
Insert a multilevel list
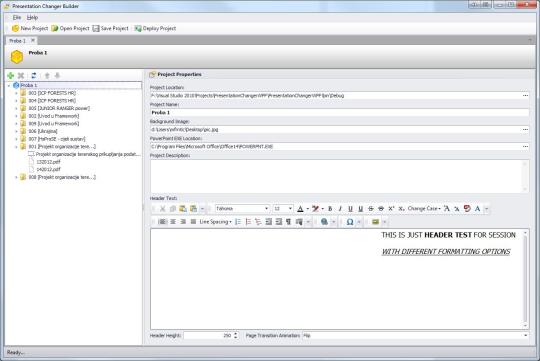(x=258, y=222)
